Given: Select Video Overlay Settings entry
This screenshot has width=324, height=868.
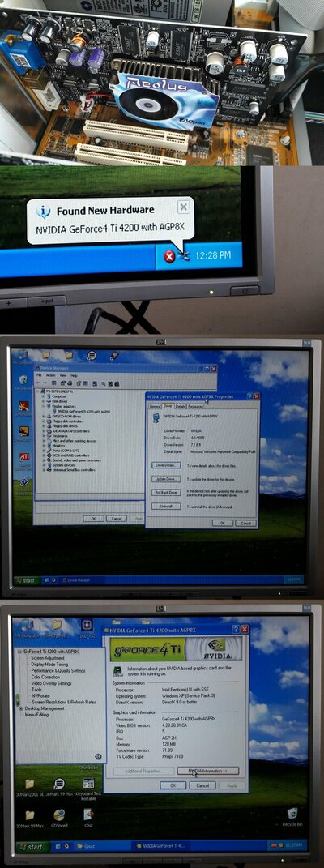Looking at the screenshot, I should coord(51,683).
